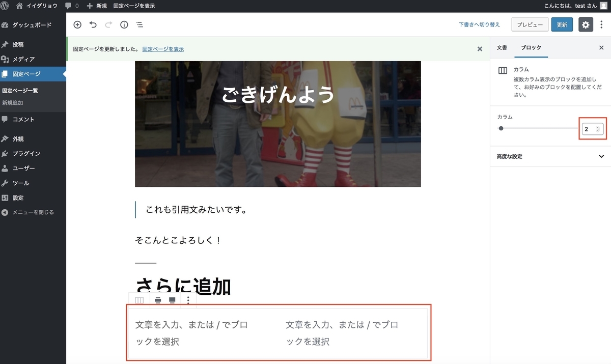The width and height of the screenshot is (611, 364).
Task: Open the 新規 menu in admin bar
Action: [x=97, y=6]
